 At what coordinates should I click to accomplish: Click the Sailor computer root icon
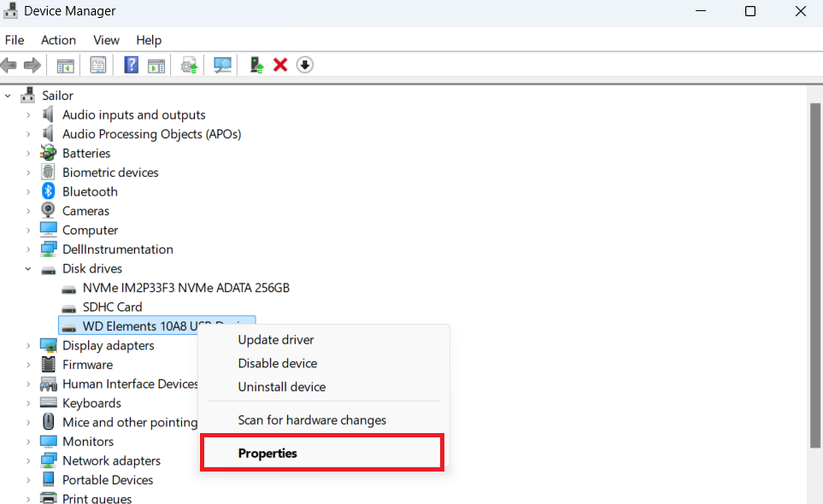click(x=28, y=95)
